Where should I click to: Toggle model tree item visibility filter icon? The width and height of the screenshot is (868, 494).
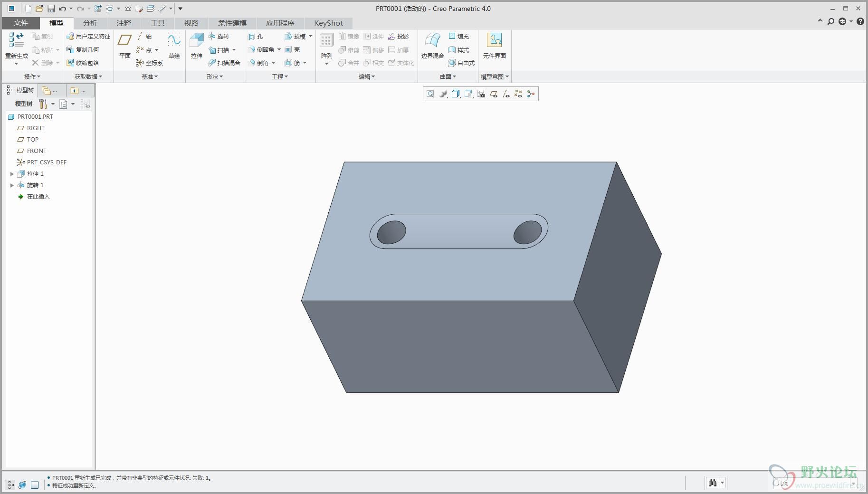point(86,104)
